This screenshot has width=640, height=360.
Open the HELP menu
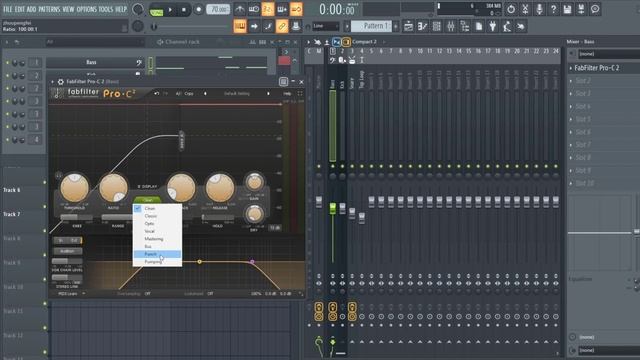point(121,9)
